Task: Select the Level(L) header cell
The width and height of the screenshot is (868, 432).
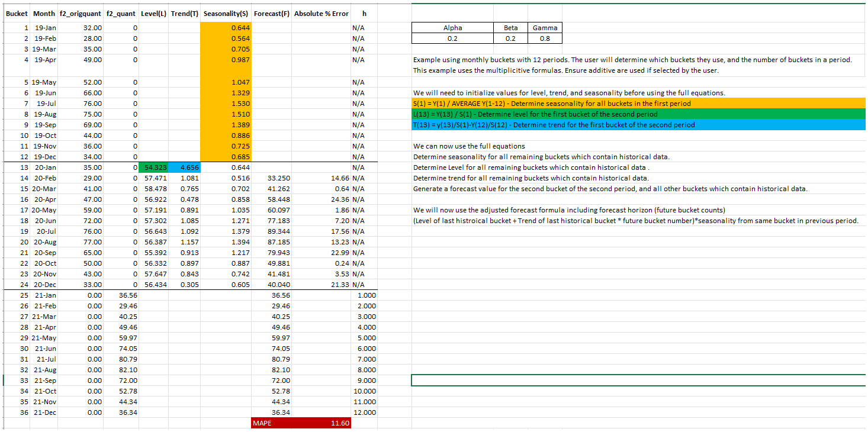Action: (153, 14)
